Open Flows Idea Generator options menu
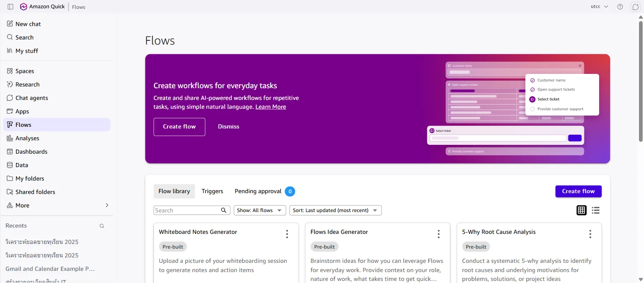 [x=439, y=234]
